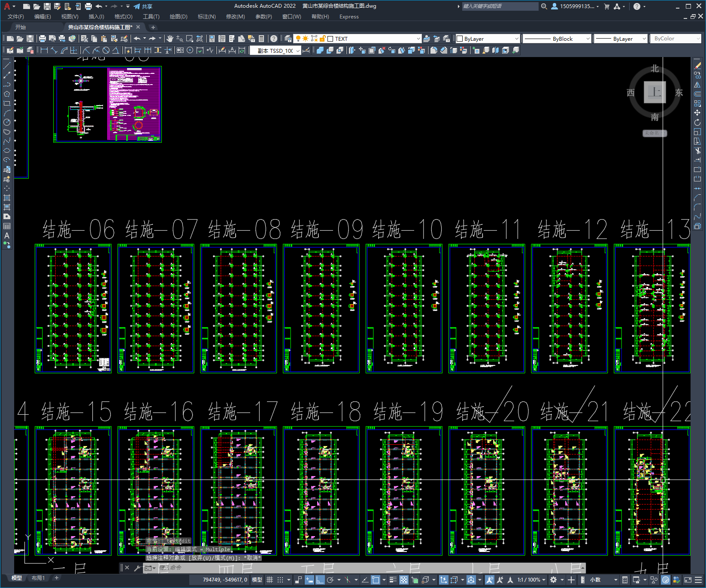Open the 标注(N) menu
This screenshot has width=706, height=588.
pos(206,17)
